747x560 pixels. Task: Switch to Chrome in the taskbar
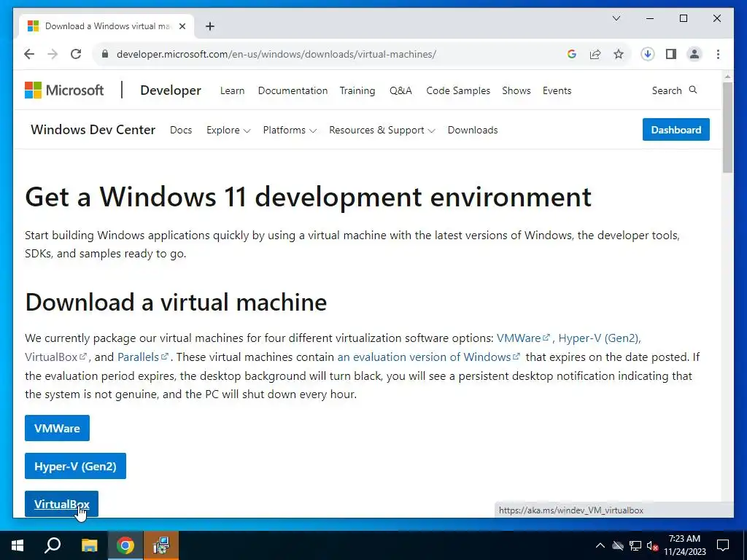point(125,545)
